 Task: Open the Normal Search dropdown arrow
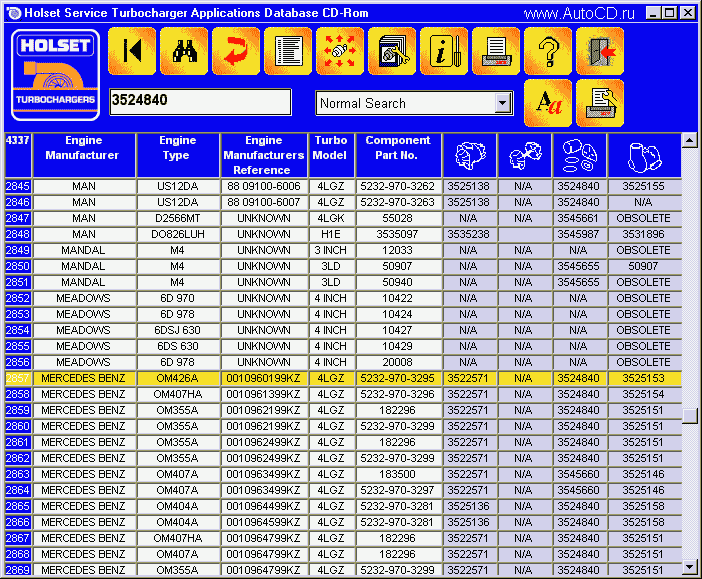pyautogui.click(x=503, y=103)
